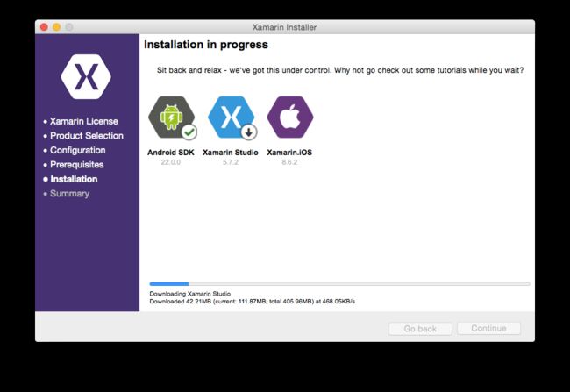This screenshot has width=570, height=392.
Task: Click the version number 5.7.2
Action: [x=231, y=162]
